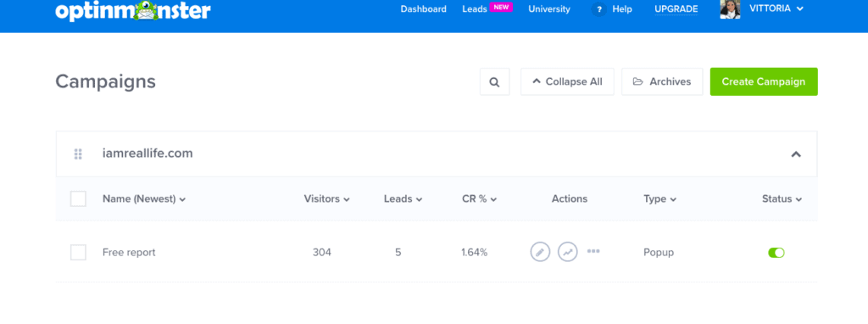Expand the VITTORIA account menu
This screenshot has width=868, height=324.
[776, 8]
